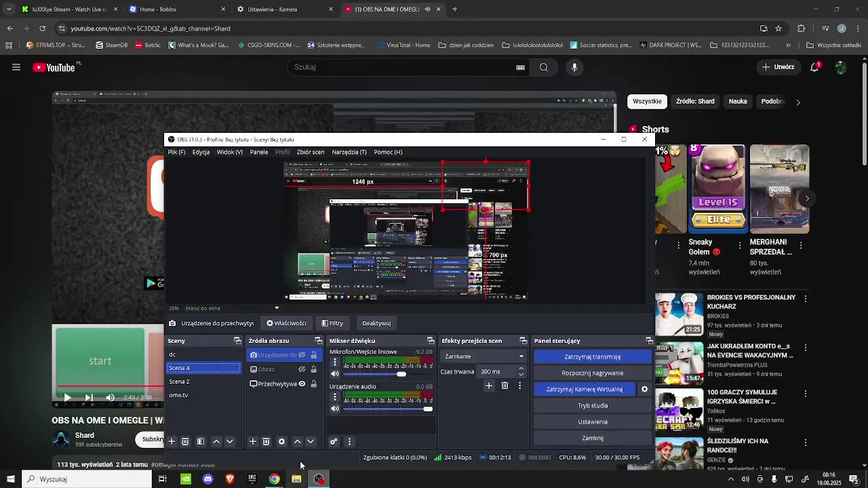
Task: Open Plik (F) menu in OBS
Action: point(176,152)
